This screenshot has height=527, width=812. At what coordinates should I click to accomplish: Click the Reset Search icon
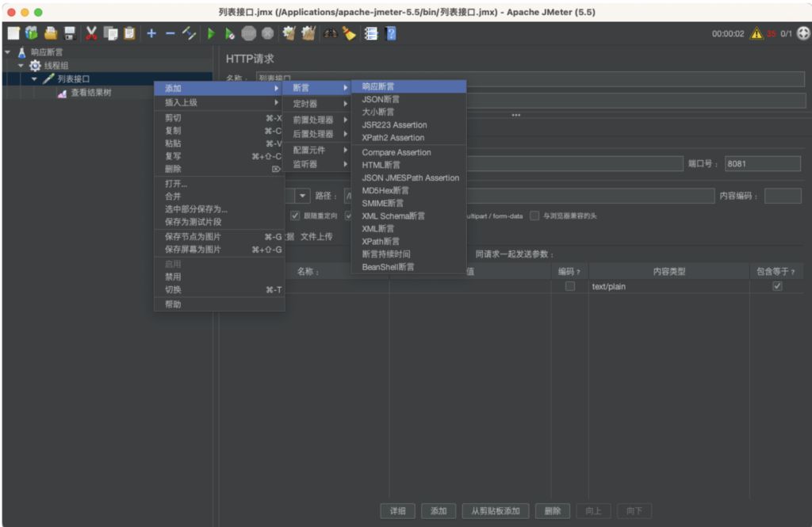coord(349,33)
